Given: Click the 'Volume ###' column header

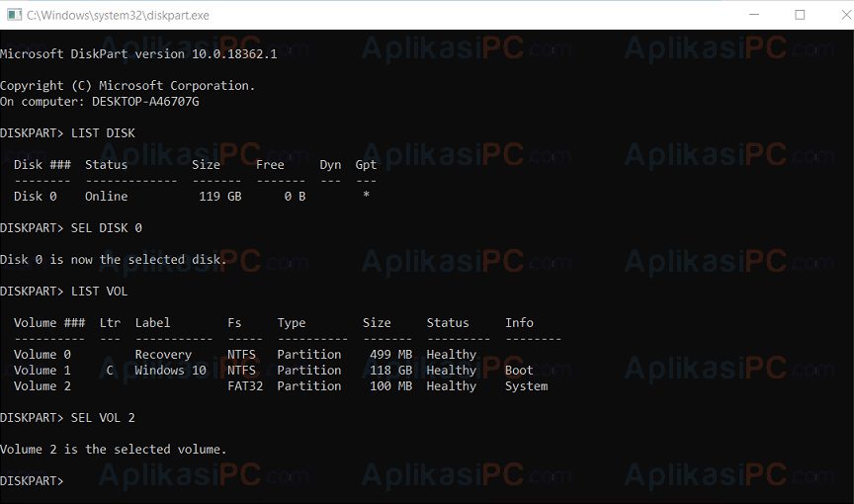Looking at the screenshot, I should tap(49, 323).
